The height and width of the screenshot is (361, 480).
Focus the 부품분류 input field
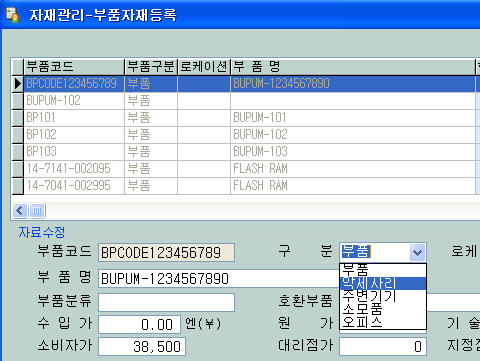[166, 302]
